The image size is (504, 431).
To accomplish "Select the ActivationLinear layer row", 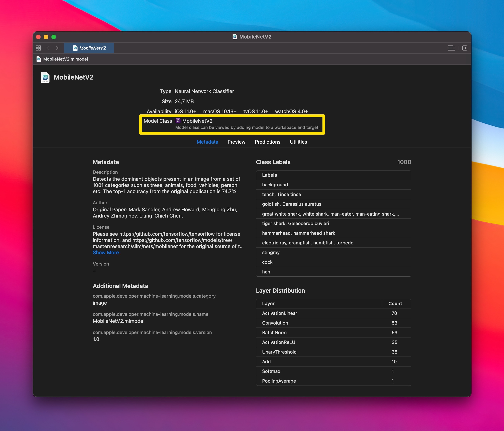I will (333, 313).
